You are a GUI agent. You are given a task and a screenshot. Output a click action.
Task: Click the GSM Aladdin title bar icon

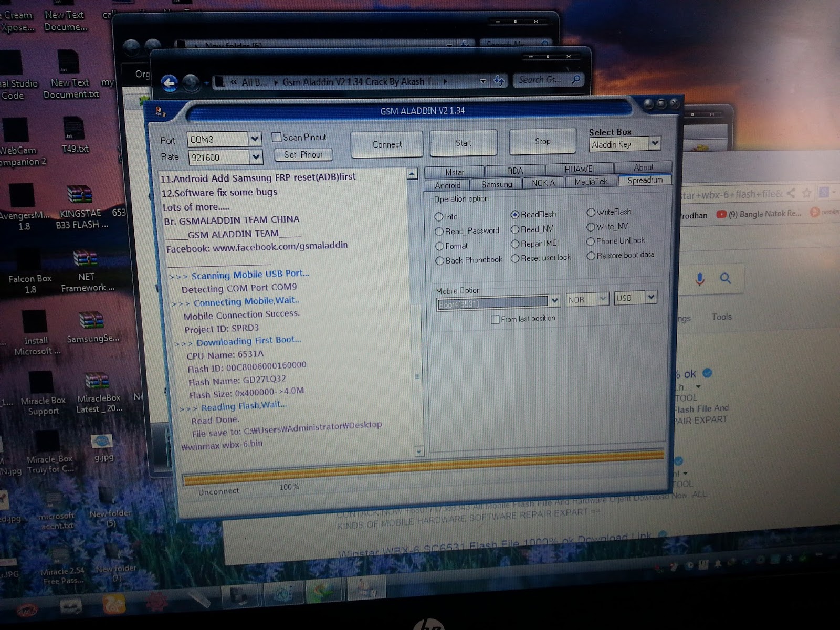pos(160,111)
